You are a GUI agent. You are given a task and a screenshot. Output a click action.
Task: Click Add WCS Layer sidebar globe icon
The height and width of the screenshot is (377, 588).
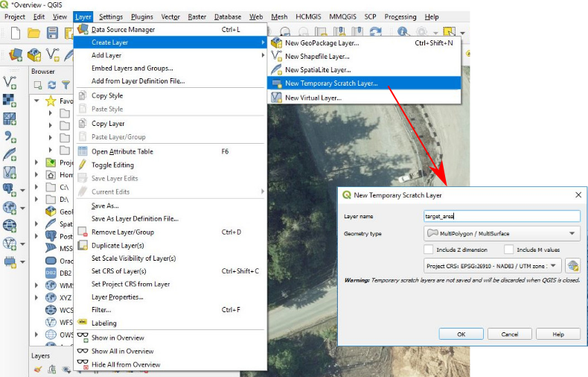coord(10,226)
